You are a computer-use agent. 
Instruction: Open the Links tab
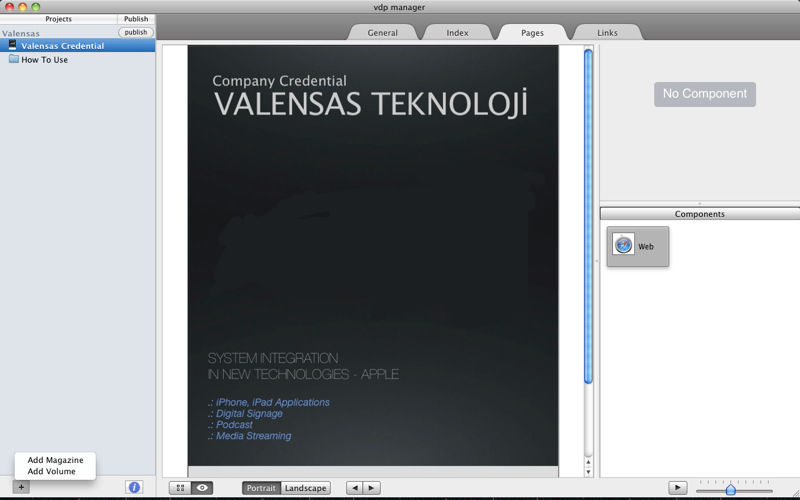607,32
